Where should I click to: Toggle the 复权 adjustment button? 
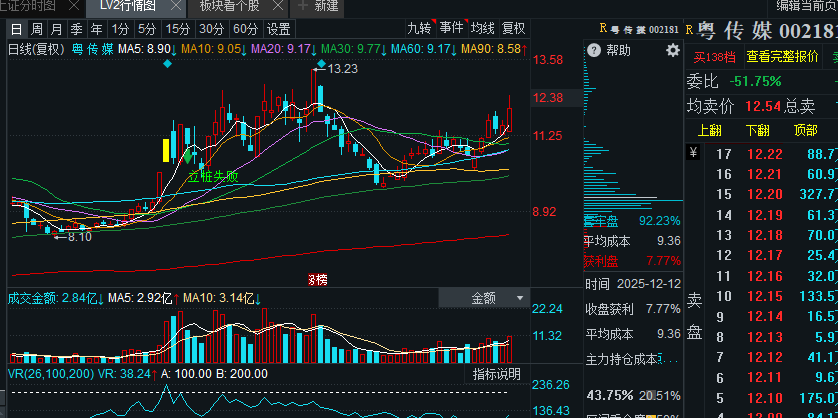514,28
